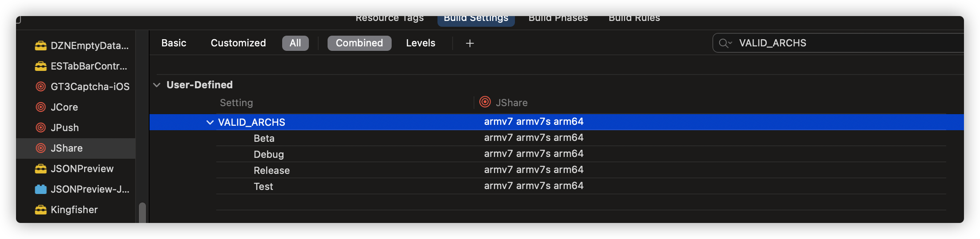Collapse the VALID_ARCHS setting row
Screen dimensions: 980x239
[x=210, y=122]
